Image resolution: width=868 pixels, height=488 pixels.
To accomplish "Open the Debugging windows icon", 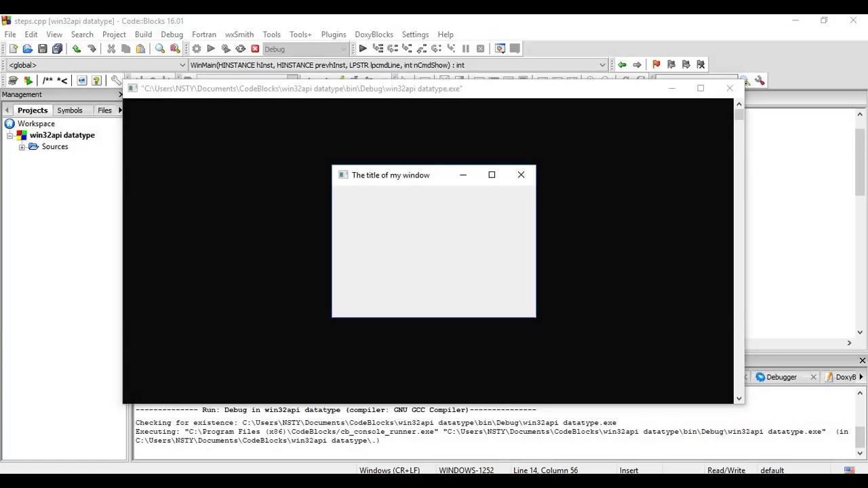I will 500,49.
